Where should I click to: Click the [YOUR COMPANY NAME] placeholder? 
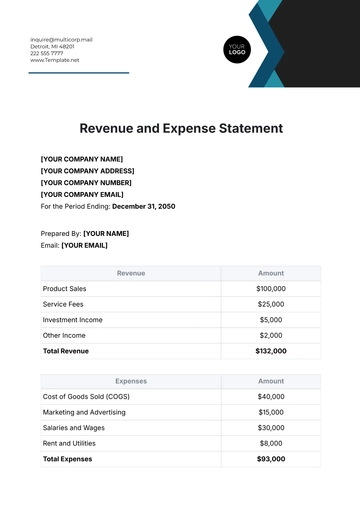pyautogui.click(x=82, y=159)
